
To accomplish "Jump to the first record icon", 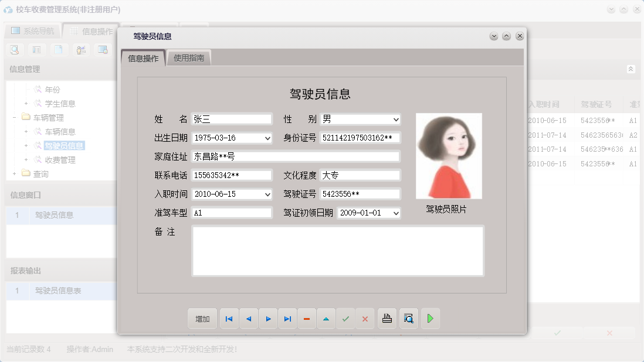I will tap(229, 318).
